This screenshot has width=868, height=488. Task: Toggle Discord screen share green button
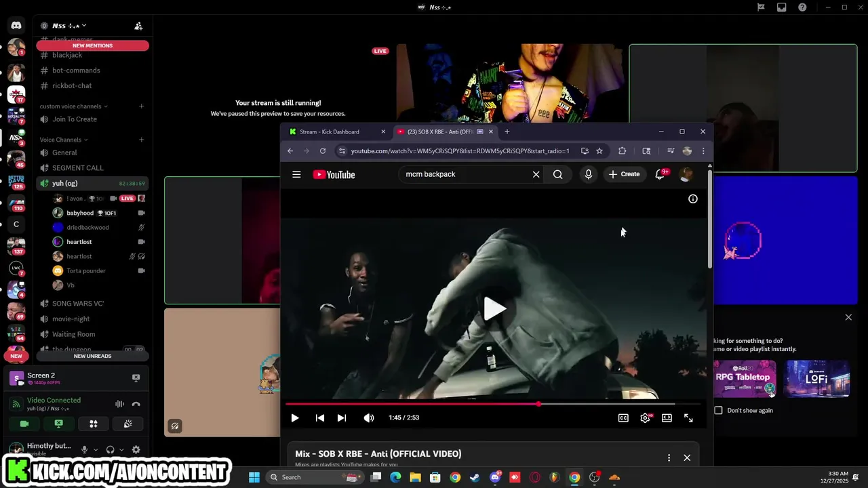tap(59, 424)
